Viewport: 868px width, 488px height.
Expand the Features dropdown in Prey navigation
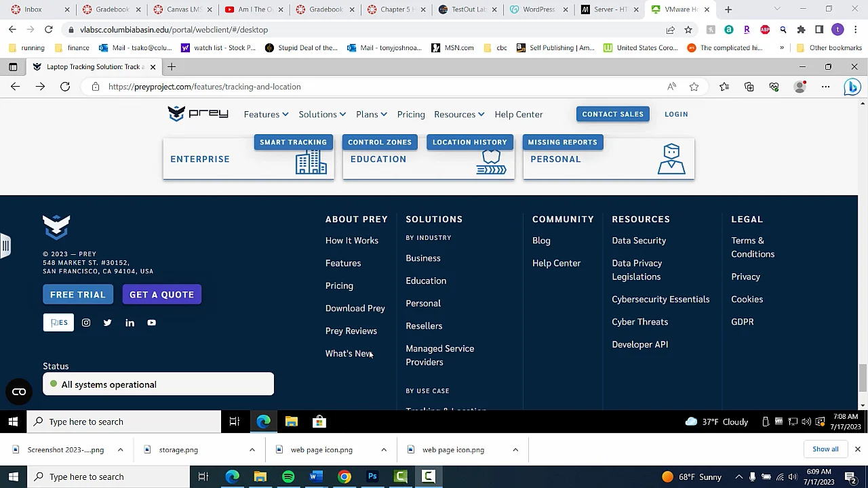click(x=266, y=115)
